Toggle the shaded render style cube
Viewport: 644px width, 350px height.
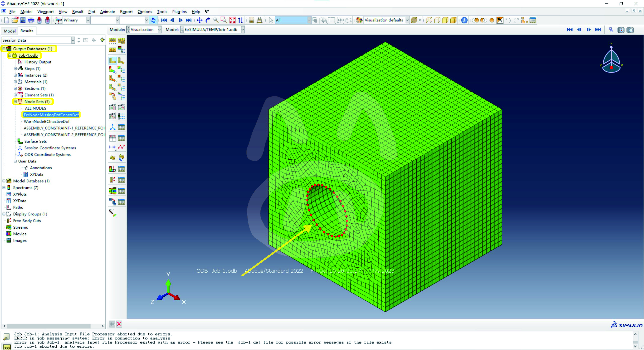pos(453,20)
